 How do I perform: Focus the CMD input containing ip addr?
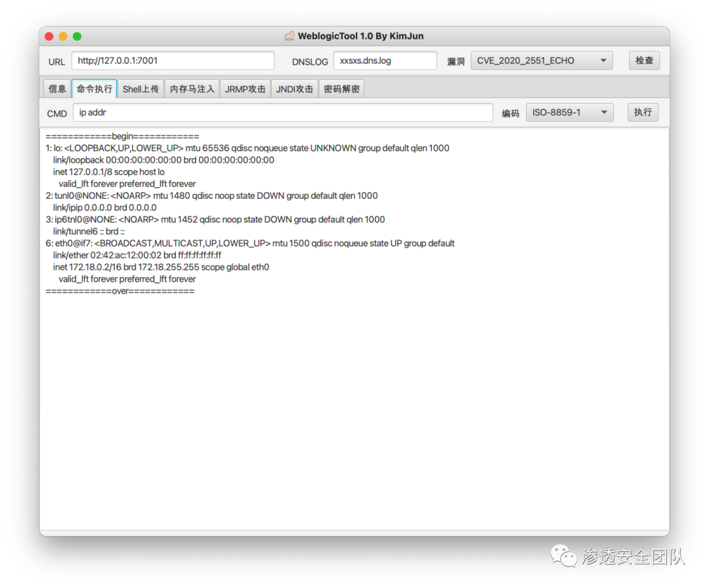[283, 112]
